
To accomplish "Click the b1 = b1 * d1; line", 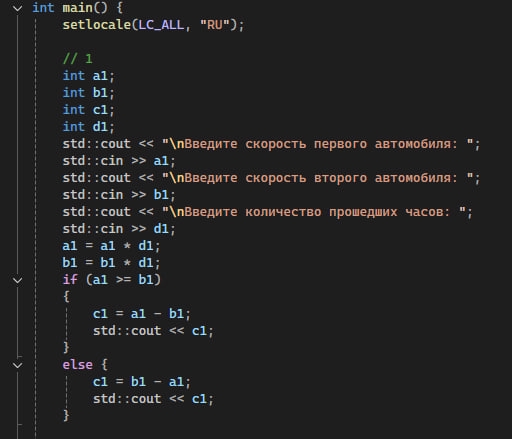I will point(111,263).
